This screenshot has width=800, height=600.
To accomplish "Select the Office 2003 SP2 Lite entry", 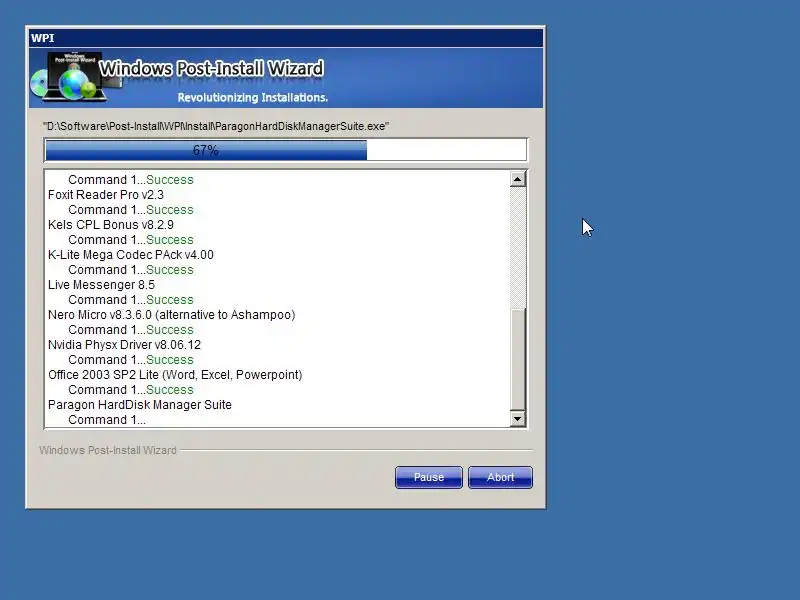I will [x=175, y=375].
